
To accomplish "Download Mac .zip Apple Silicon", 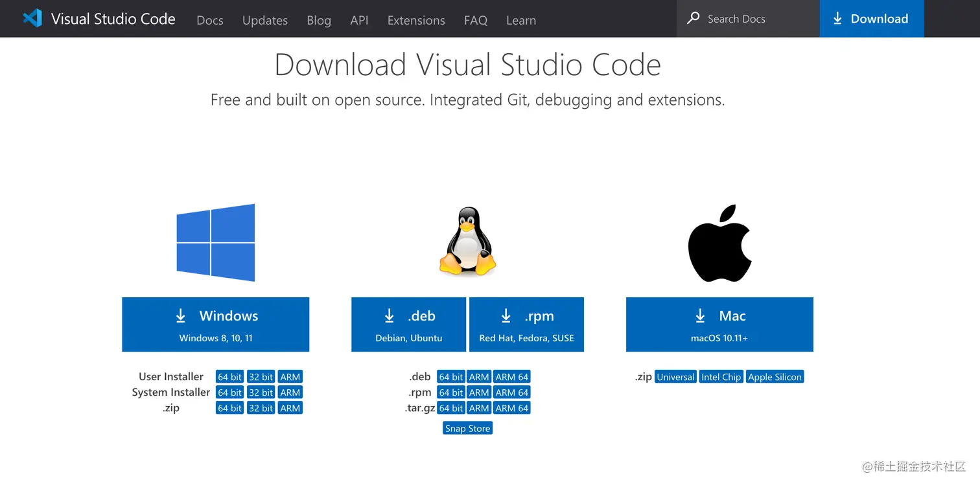I will click(x=775, y=377).
